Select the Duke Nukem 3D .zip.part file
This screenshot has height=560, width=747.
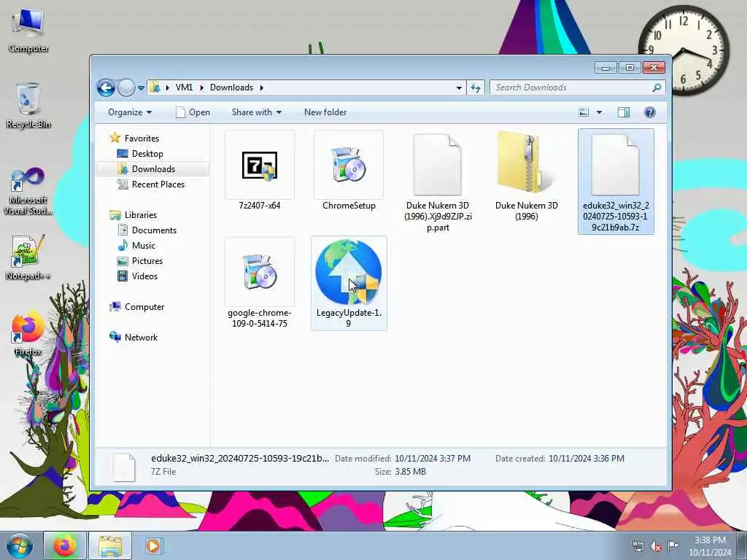point(438,182)
